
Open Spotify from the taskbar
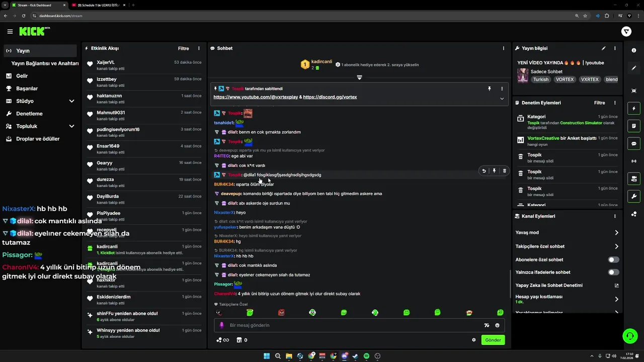366,356
